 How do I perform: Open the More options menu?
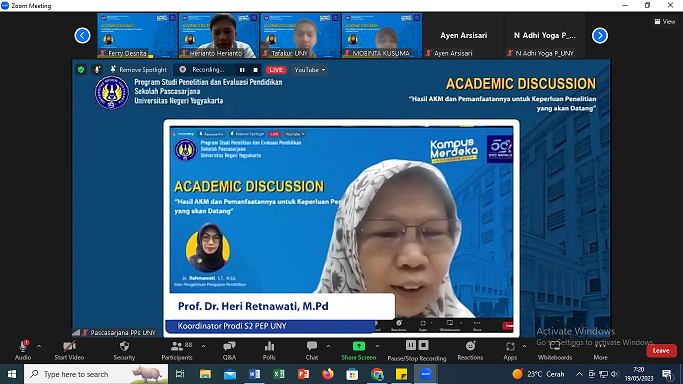(600, 350)
